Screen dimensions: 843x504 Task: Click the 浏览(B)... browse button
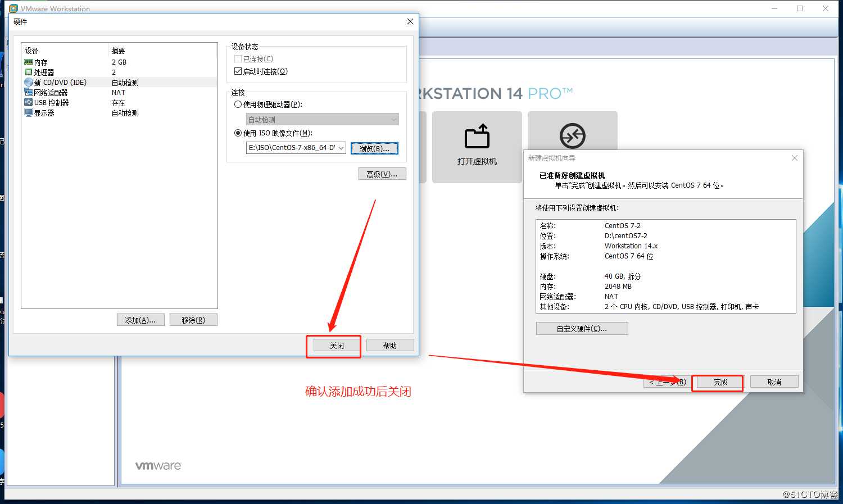(x=374, y=148)
